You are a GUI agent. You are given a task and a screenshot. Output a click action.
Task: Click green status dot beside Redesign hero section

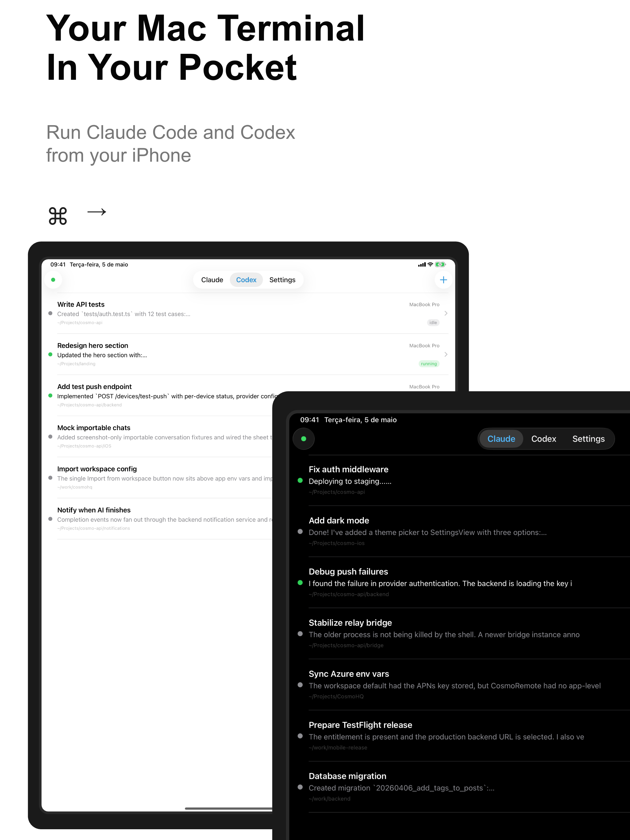pyautogui.click(x=50, y=354)
